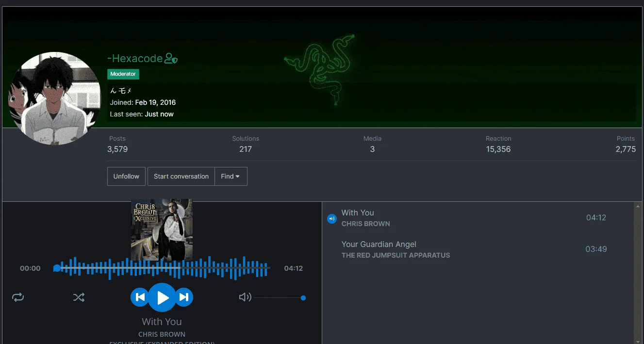This screenshot has width=644, height=344.
Task: Click the playlist vertical scrollbar
Action: click(637, 273)
